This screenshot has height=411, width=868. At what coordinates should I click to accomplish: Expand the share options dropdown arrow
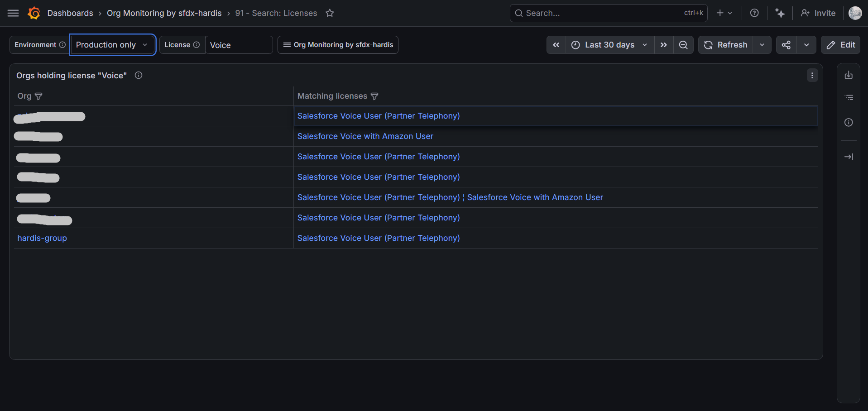806,45
